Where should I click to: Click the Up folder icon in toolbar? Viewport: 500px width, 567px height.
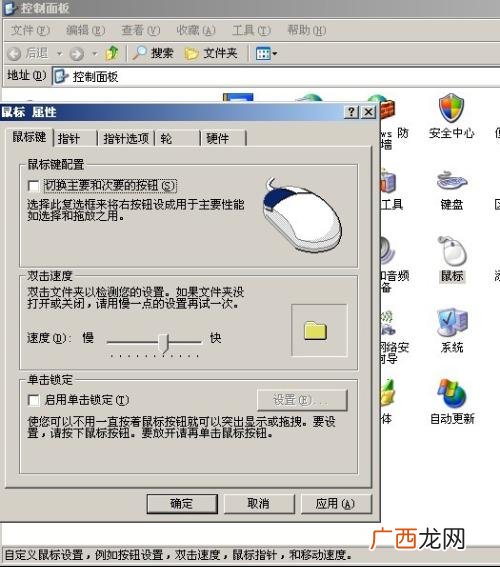pyautogui.click(x=112, y=54)
